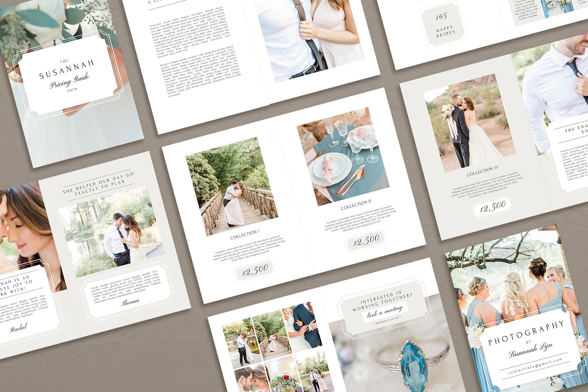
Task: Open the couple embracing by the lake photo
Action: click(x=111, y=232)
